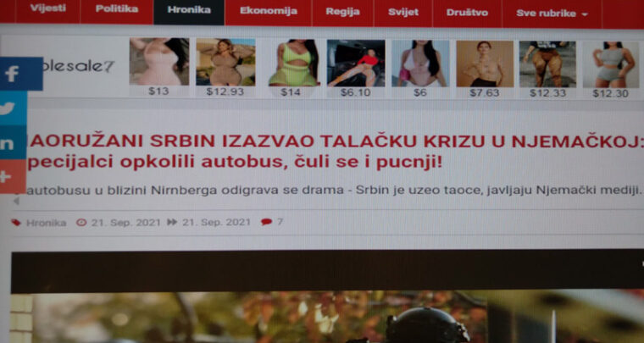Open the Društvo section
This screenshot has width=644, height=343.
click(468, 13)
